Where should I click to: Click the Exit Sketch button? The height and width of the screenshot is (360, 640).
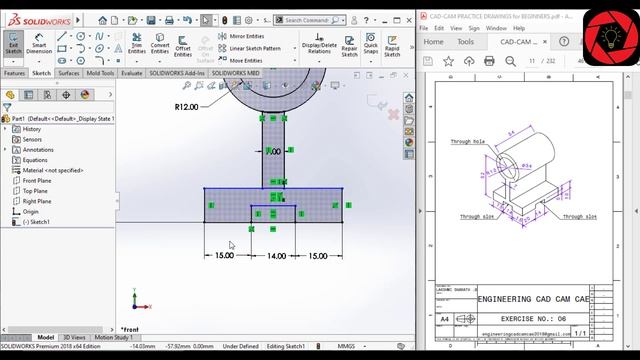click(13, 43)
